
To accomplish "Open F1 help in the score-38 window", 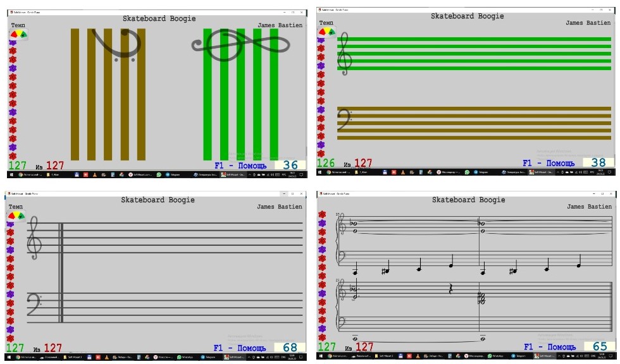I will point(549,163).
